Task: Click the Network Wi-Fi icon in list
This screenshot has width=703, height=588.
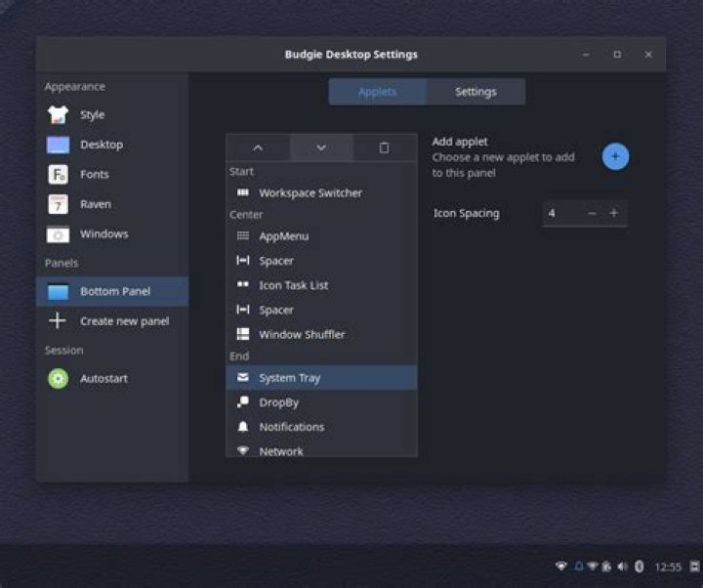Action: click(x=243, y=450)
